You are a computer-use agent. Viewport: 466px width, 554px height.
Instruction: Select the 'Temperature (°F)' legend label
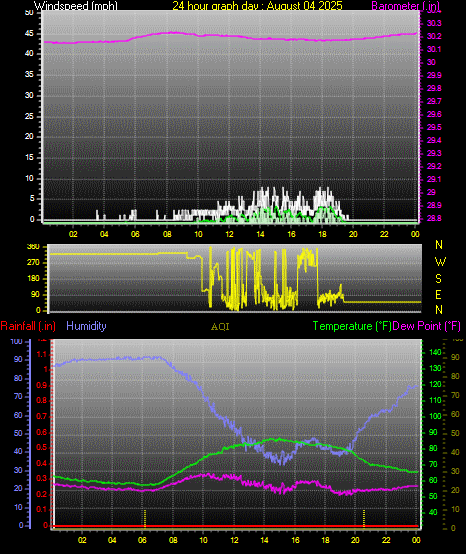(352, 326)
